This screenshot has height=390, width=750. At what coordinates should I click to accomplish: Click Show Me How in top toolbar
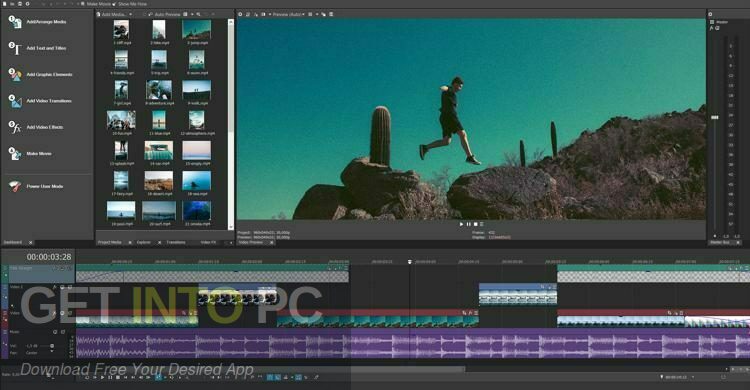[129, 4]
